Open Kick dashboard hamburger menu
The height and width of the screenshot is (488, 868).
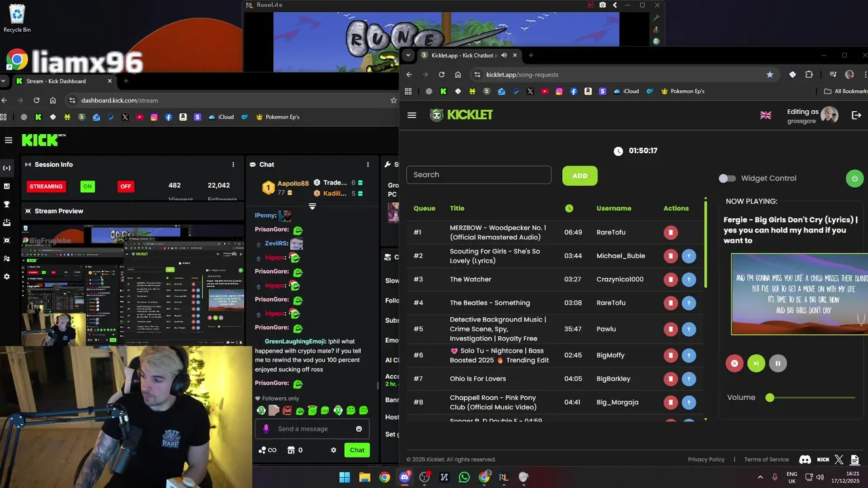pyautogui.click(x=8, y=140)
